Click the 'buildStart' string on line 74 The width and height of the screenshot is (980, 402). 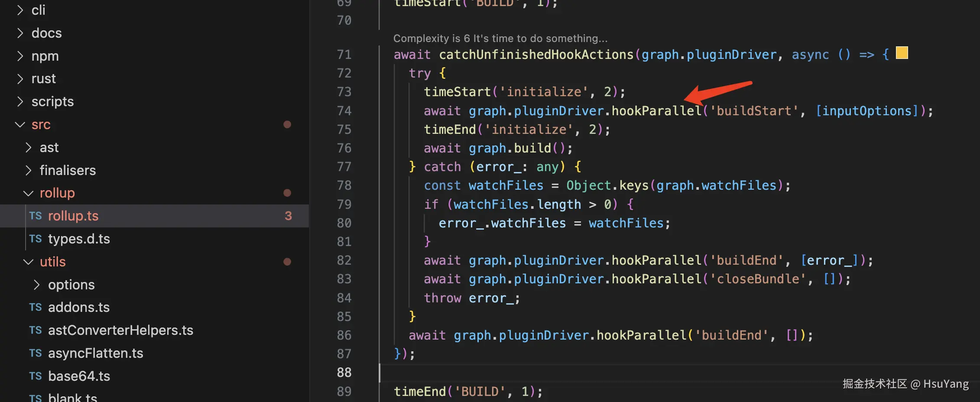pos(754,111)
